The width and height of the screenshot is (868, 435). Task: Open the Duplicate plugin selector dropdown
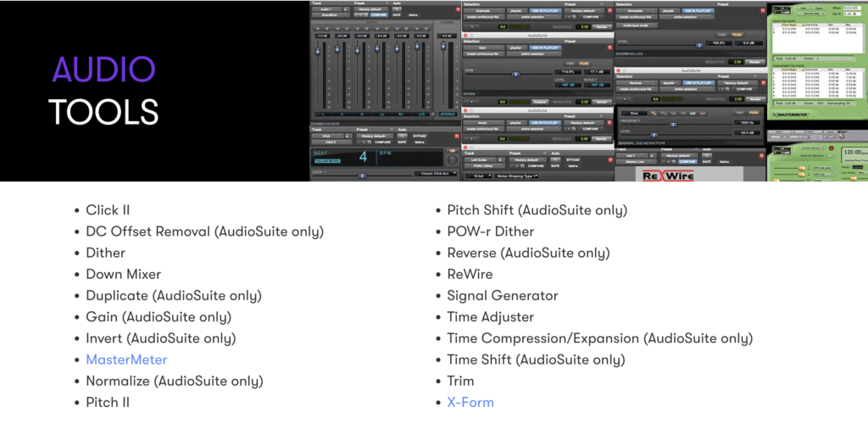[x=484, y=10]
